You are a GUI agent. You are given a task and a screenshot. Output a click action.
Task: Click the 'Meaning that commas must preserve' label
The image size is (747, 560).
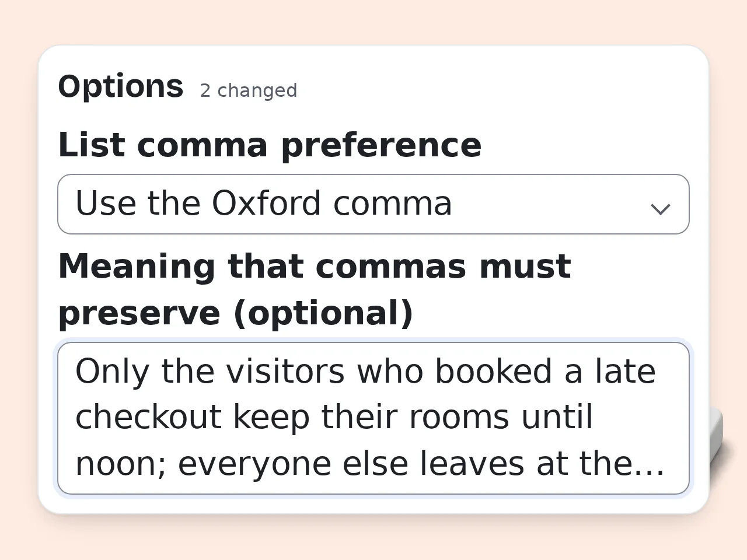coord(314,290)
